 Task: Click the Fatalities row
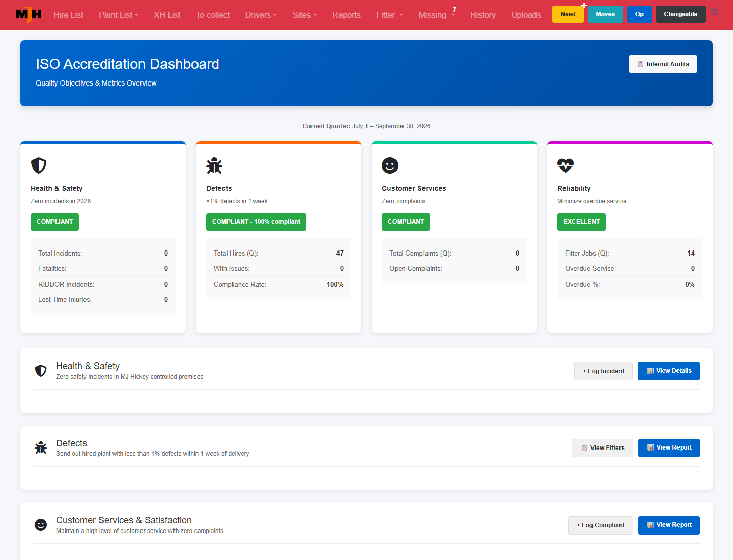103,269
